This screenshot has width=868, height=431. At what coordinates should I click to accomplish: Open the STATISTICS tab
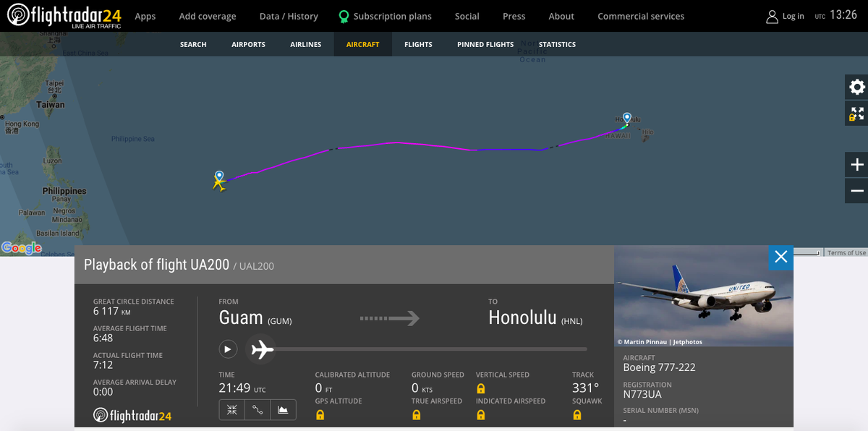[x=558, y=44]
